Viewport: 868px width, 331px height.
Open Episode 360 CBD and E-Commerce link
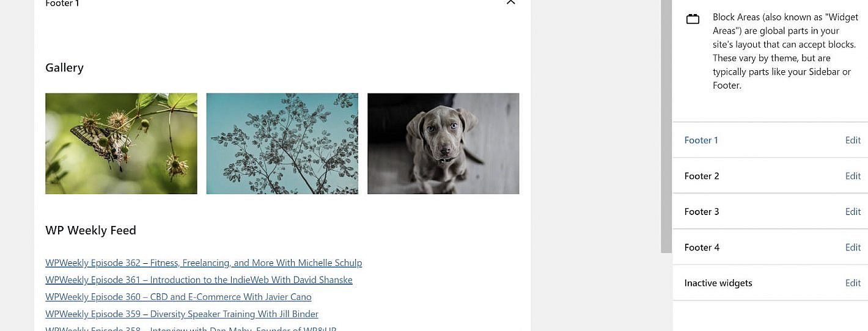[x=178, y=297]
